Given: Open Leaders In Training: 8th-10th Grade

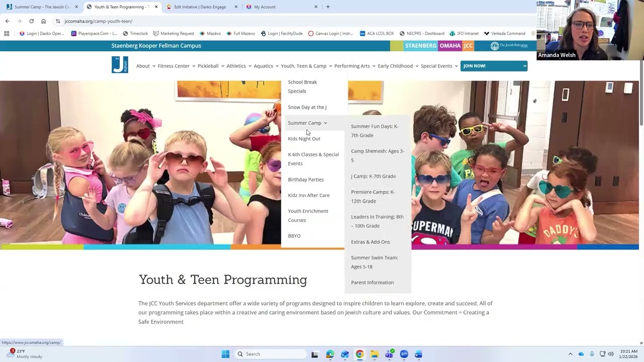Looking at the screenshot, I should point(377,221).
